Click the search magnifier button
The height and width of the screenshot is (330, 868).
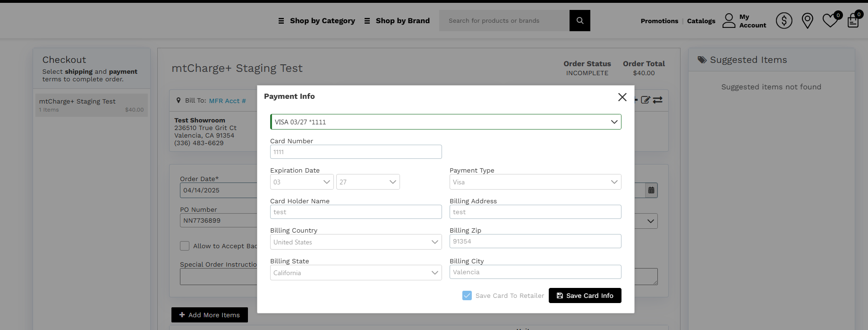pyautogui.click(x=580, y=21)
